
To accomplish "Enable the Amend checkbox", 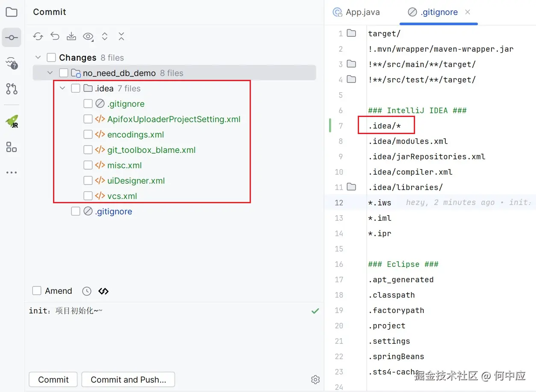I will coord(37,291).
